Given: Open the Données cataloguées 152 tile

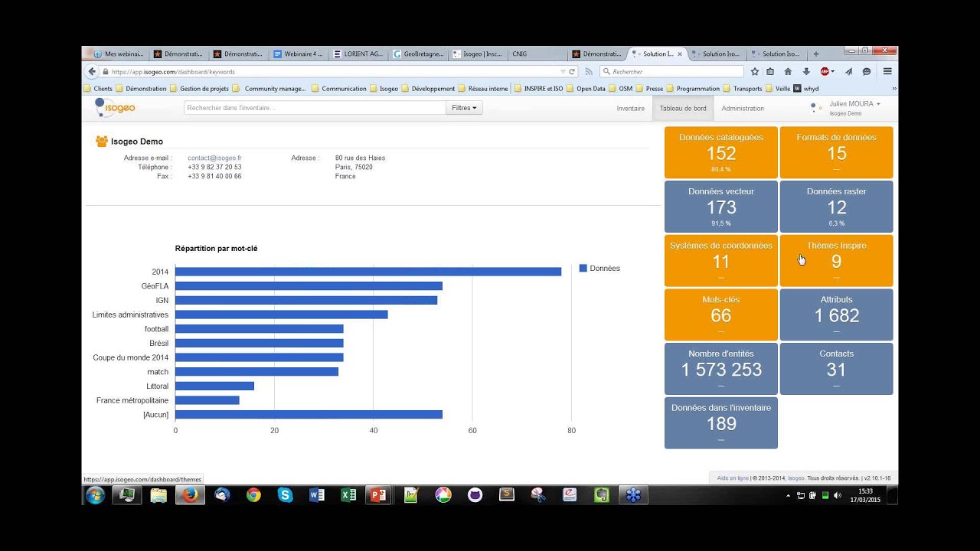Looking at the screenshot, I should pos(721,152).
